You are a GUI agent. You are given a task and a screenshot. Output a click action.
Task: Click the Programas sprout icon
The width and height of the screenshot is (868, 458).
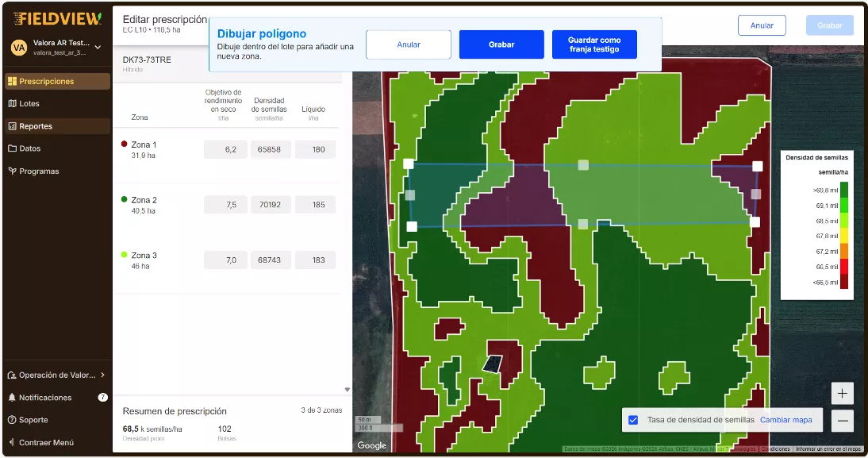pyautogui.click(x=12, y=171)
